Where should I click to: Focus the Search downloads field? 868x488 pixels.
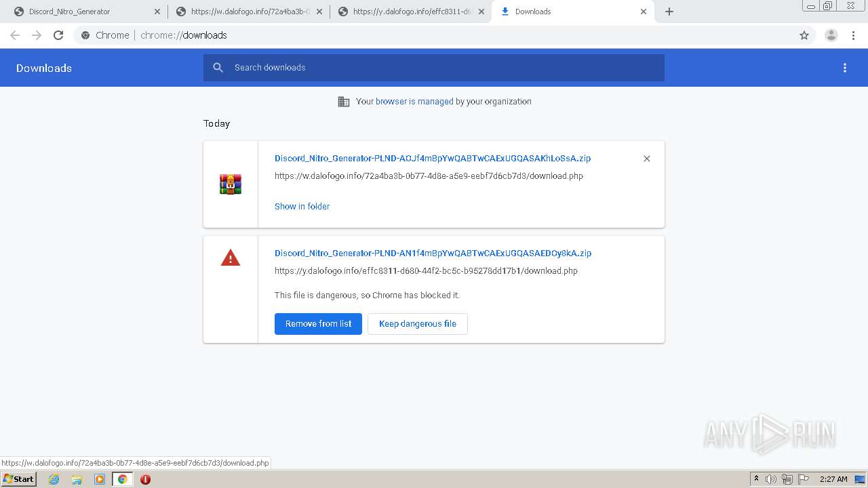point(434,68)
